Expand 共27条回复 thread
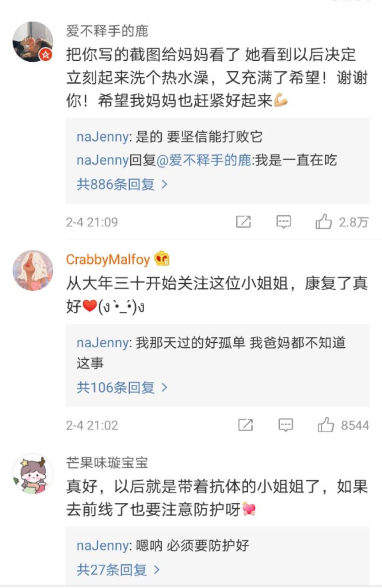The image size is (382, 588). point(118,570)
